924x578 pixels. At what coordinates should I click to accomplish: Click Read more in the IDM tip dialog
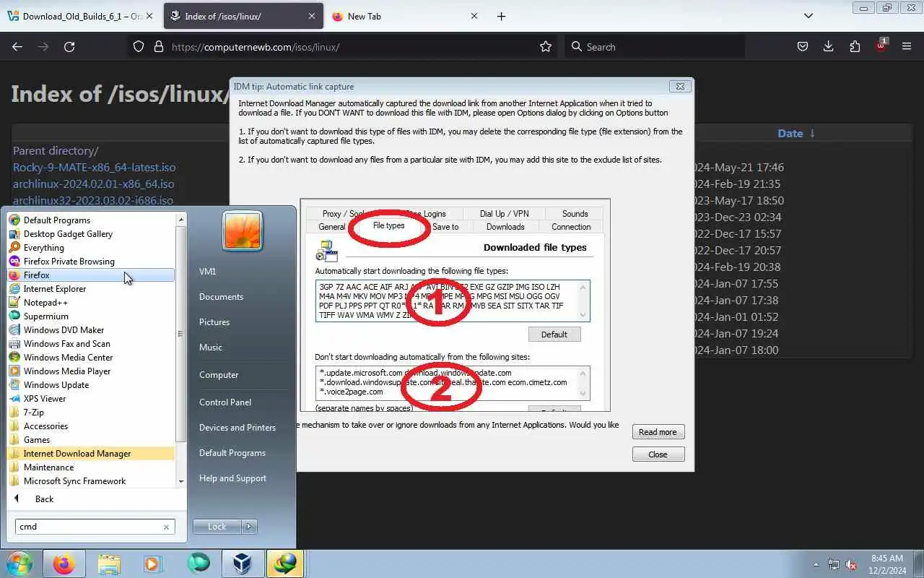pos(658,432)
